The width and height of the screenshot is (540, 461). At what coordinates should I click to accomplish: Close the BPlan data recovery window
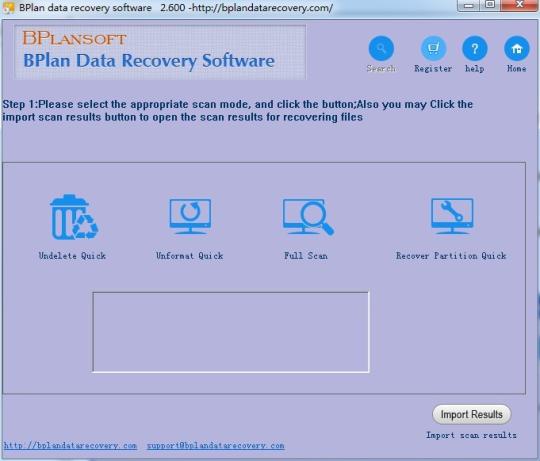[520, 5]
